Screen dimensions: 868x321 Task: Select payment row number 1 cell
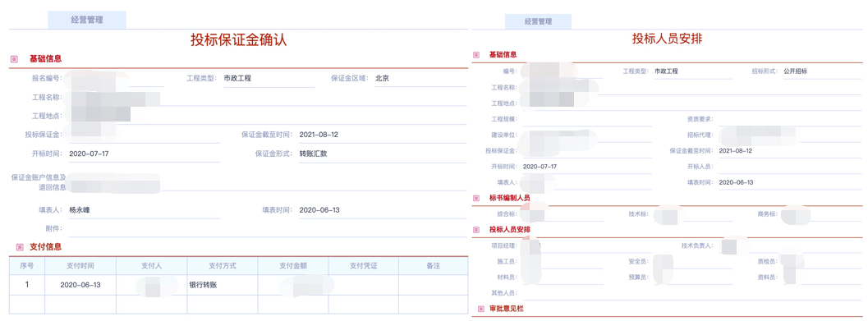point(27,285)
